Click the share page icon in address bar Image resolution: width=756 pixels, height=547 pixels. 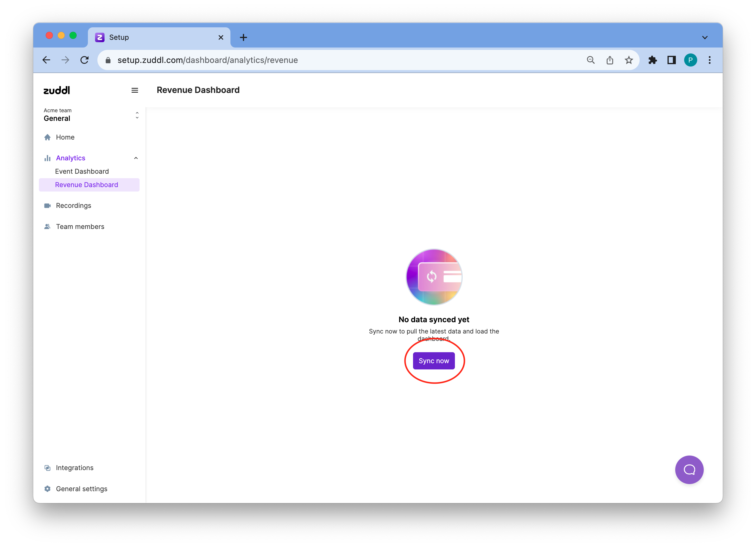click(x=610, y=60)
